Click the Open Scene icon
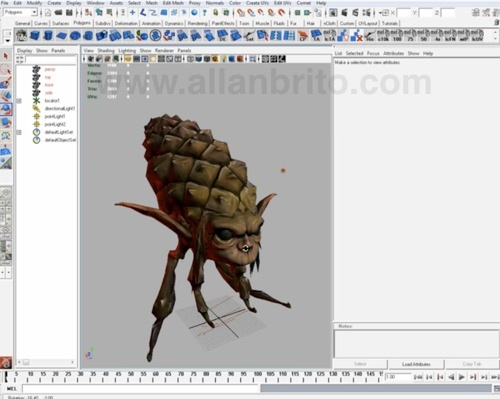 (59, 13)
